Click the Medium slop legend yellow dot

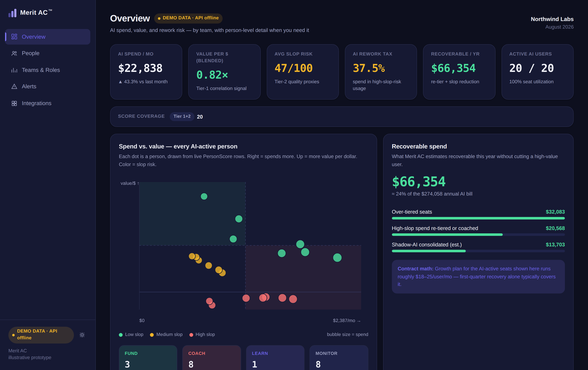(x=152, y=335)
